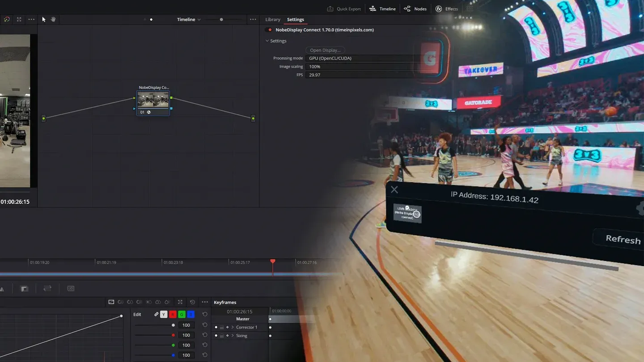Toggle the red R channel button
This screenshot has height=362, width=644.
tap(173, 315)
